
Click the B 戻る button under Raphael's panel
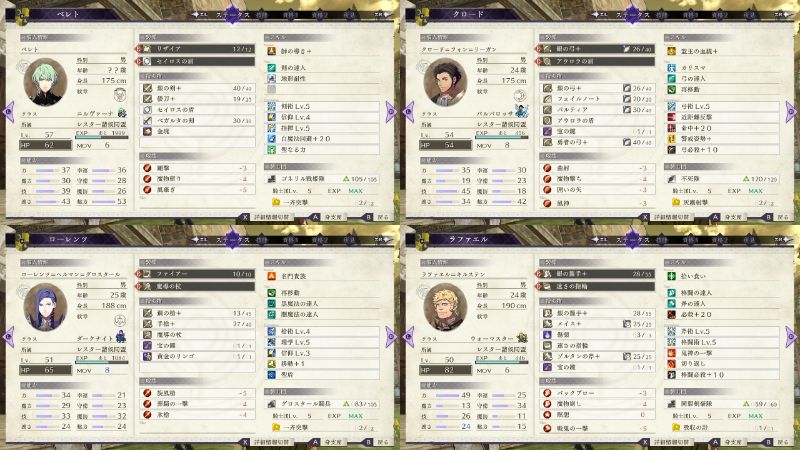coord(778,442)
